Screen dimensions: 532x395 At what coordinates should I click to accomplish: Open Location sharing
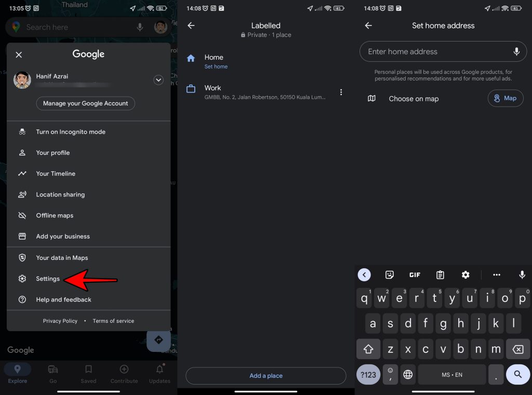(x=88, y=194)
